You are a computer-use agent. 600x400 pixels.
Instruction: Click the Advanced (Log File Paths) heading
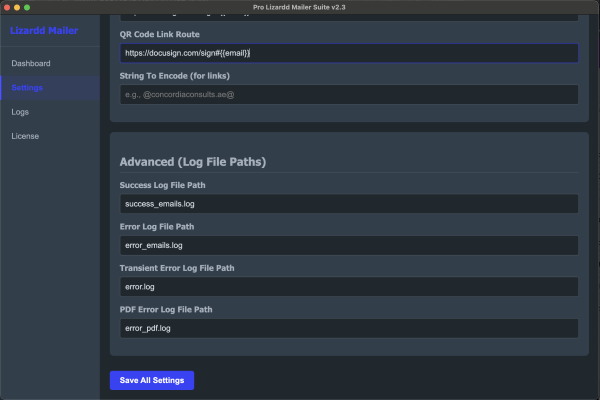pyautogui.click(x=192, y=162)
